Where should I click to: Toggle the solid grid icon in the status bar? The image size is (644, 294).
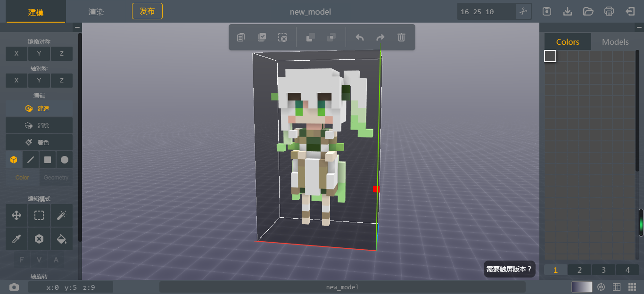tap(632, 287)
